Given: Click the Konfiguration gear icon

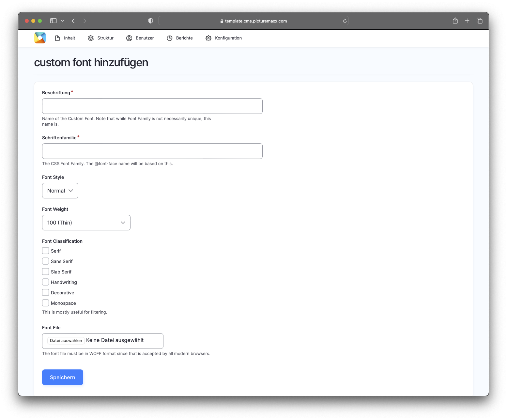Looking at the screenshot, I should [x=208, y=38].
